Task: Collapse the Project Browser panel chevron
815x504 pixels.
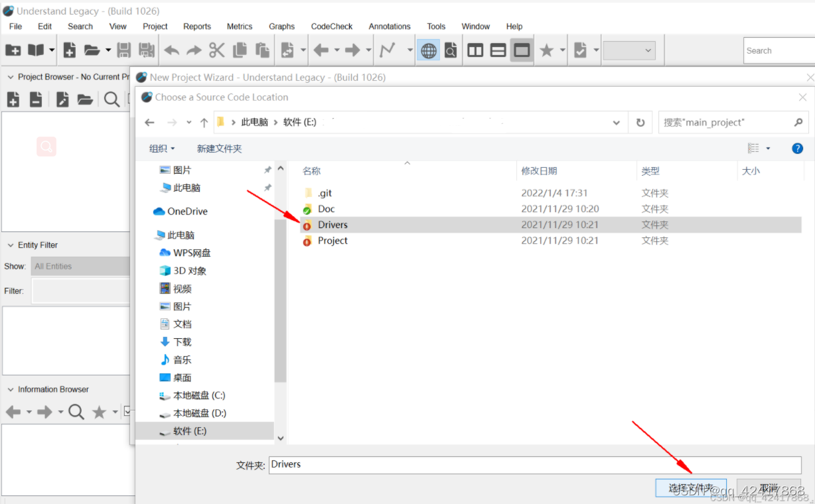Action: pos(10,77)
